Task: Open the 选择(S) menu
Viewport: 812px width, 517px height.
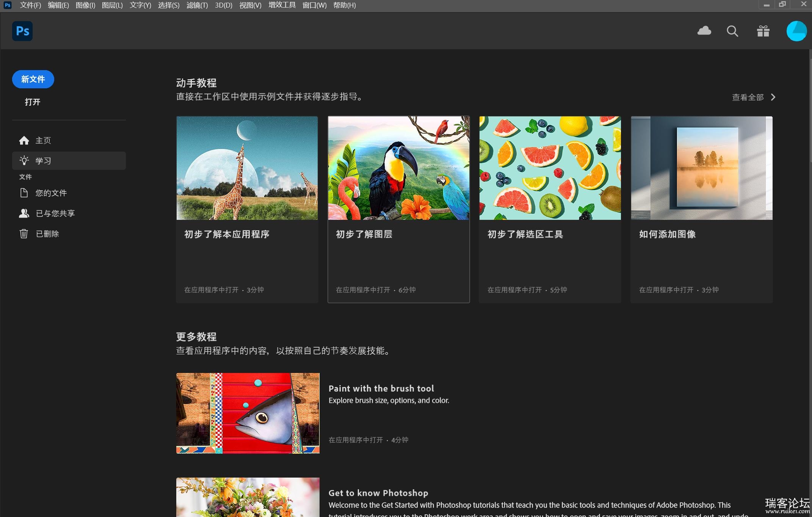Action: click(x=169, y=5)
